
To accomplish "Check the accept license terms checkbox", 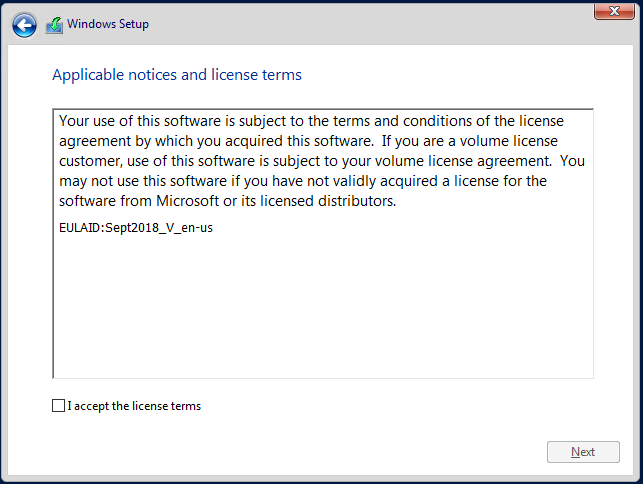I will point(59,405).
